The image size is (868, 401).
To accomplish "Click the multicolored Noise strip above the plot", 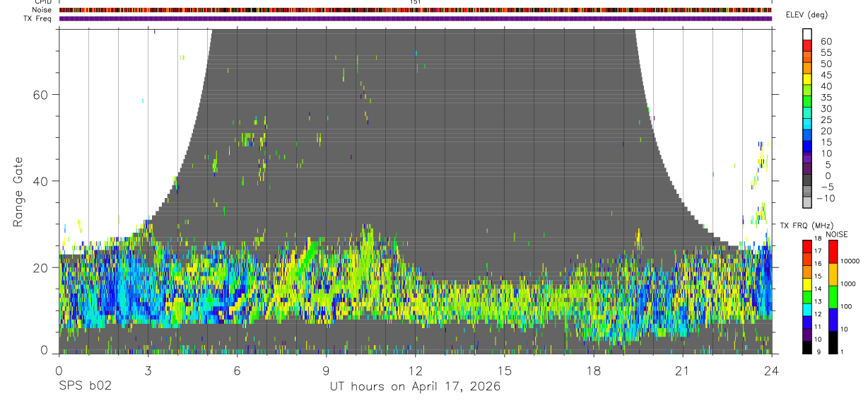I will tap(416, 10).
